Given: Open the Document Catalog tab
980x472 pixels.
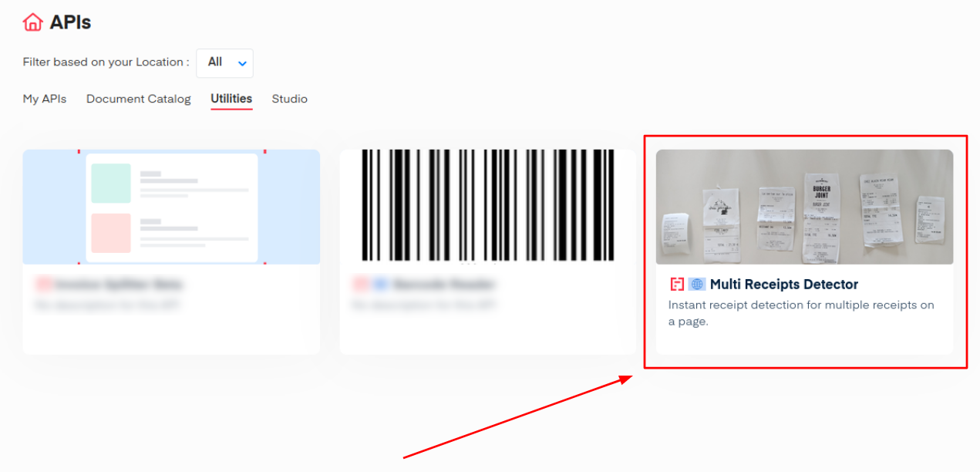Looking at the screenshot, I should coord(139,99).
